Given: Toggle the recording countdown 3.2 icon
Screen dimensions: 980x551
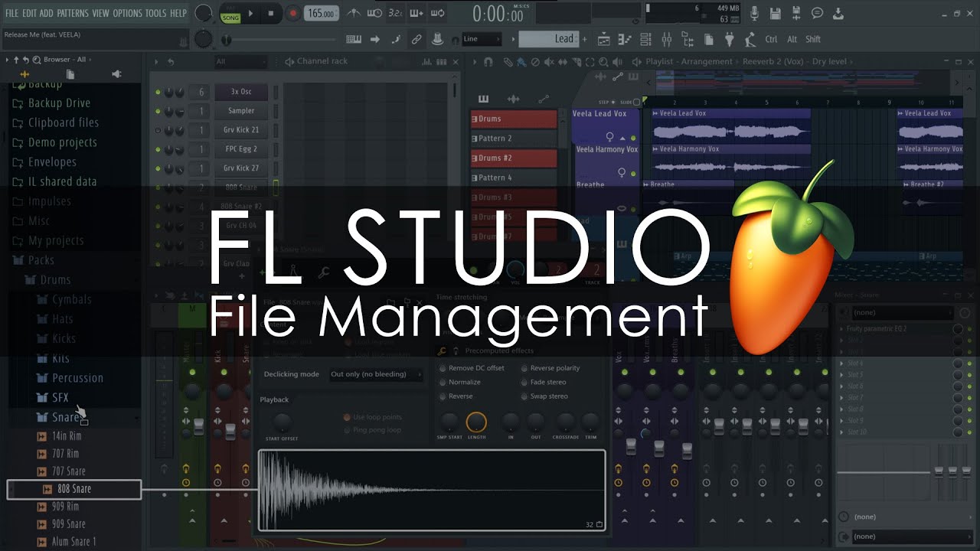Looking at the screenshot, I should (x=395, y=13).
